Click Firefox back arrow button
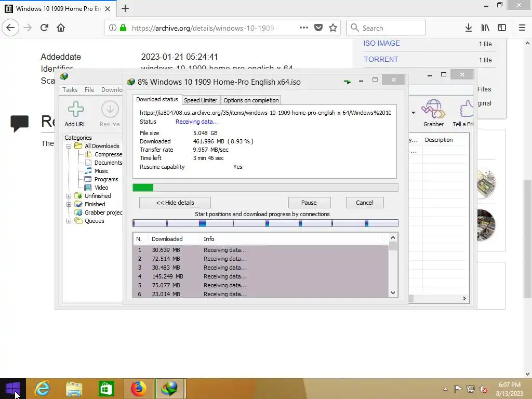Screen dimensions: 532x399 [x=10, y=28]
